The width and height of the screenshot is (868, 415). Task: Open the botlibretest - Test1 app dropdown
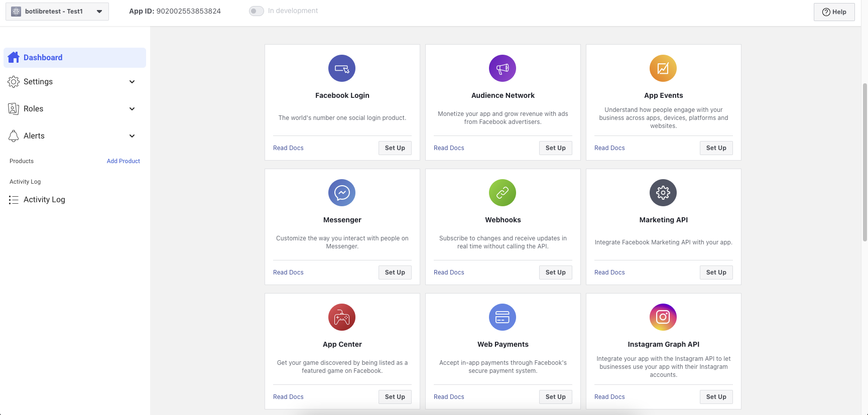pos(57,11)
